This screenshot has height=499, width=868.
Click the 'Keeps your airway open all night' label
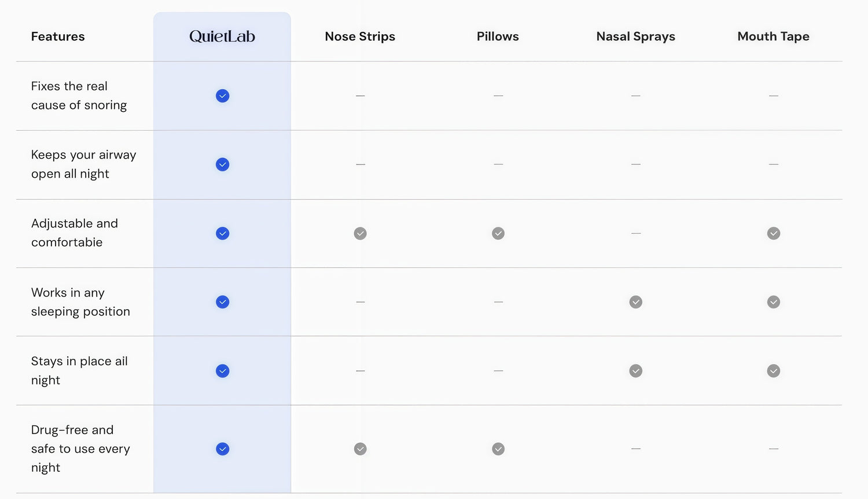click(83, 164)
